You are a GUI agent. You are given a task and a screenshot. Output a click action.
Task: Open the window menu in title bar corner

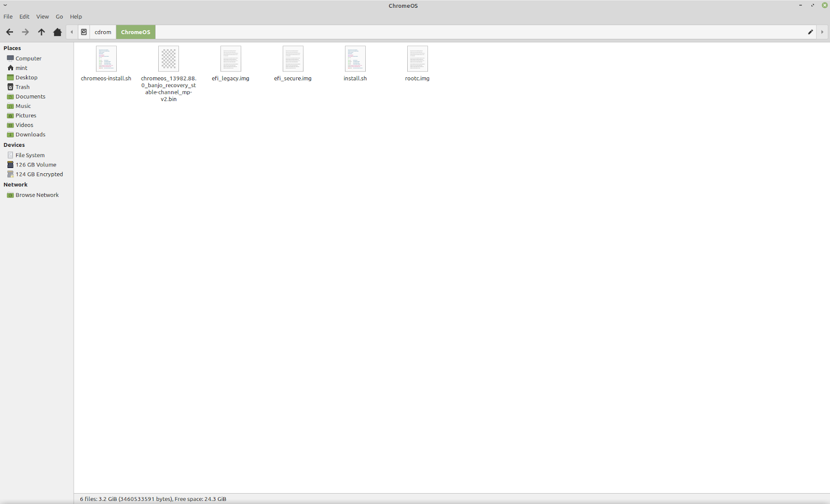coord(5,5)
